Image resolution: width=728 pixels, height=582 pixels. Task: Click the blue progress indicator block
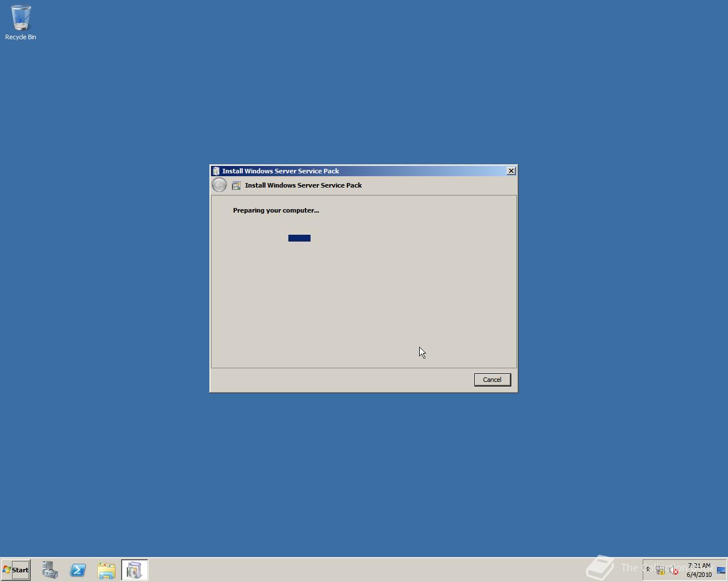tap(299, 238)
